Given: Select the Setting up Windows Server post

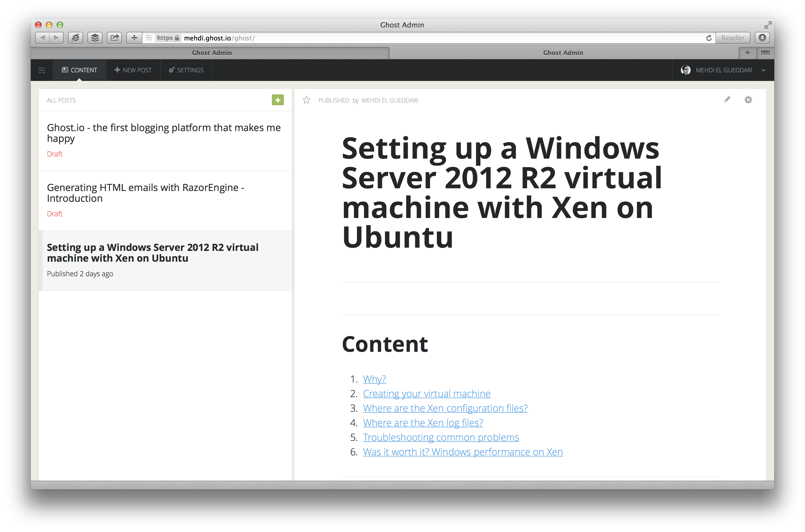Looking at the screenshot, I should 165,261.
